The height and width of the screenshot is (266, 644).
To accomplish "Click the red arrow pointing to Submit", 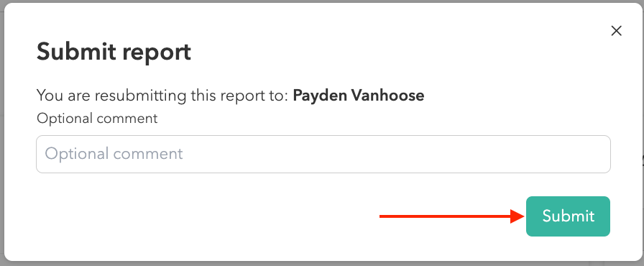I will point(451,216).
